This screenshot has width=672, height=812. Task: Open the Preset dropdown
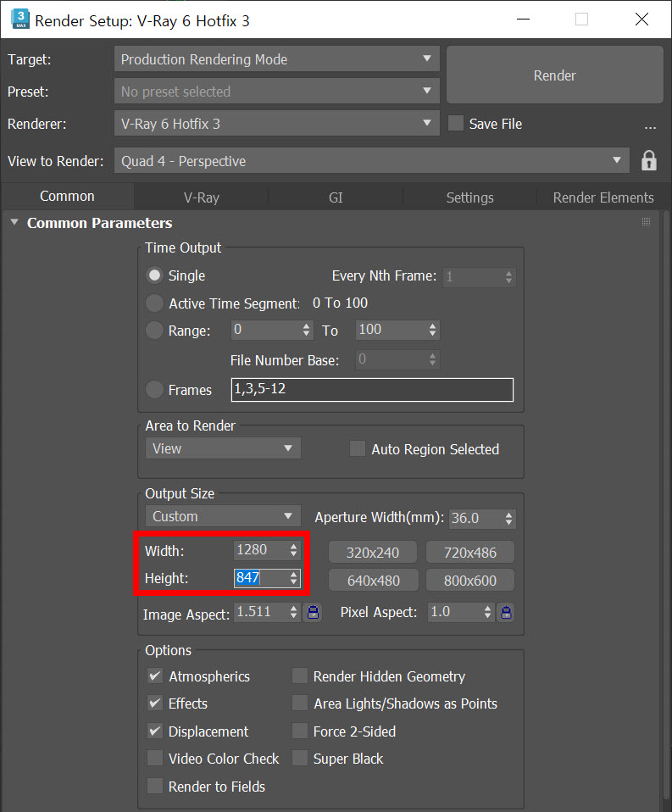276,92
